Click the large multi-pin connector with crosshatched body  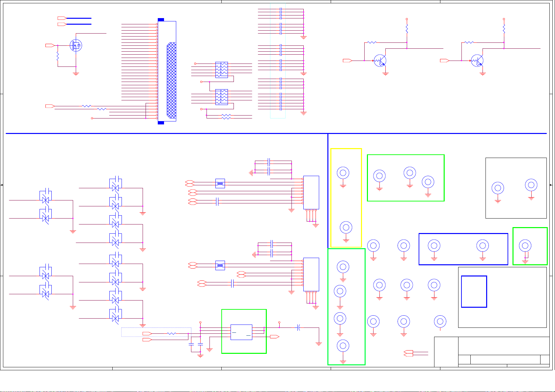167,71
